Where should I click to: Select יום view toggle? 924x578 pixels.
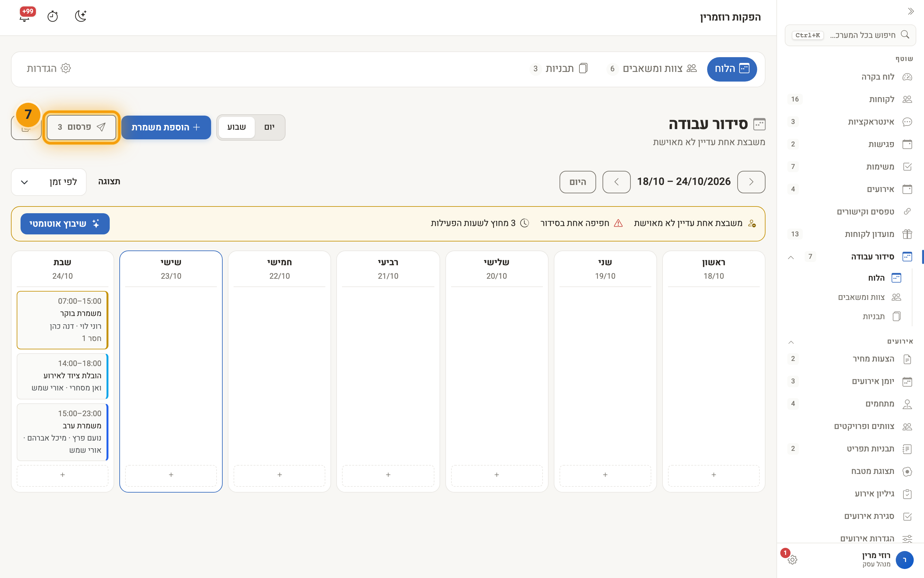pyautogui.click(x=269, y=127)
